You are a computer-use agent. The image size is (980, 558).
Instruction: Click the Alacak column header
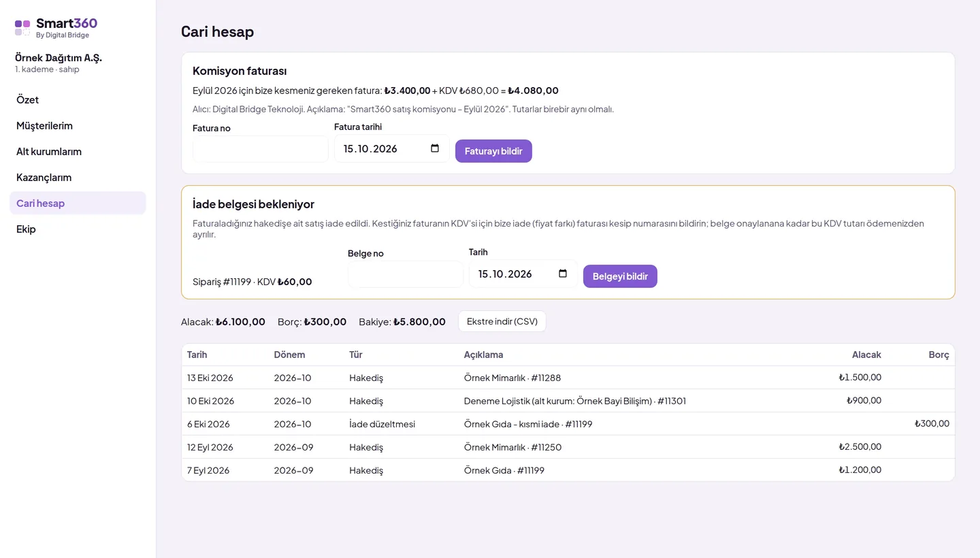pos(866,355)
